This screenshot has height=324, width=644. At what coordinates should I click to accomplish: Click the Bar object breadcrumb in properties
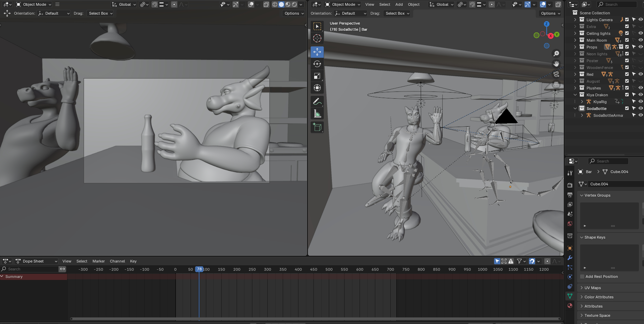point(588,172)
